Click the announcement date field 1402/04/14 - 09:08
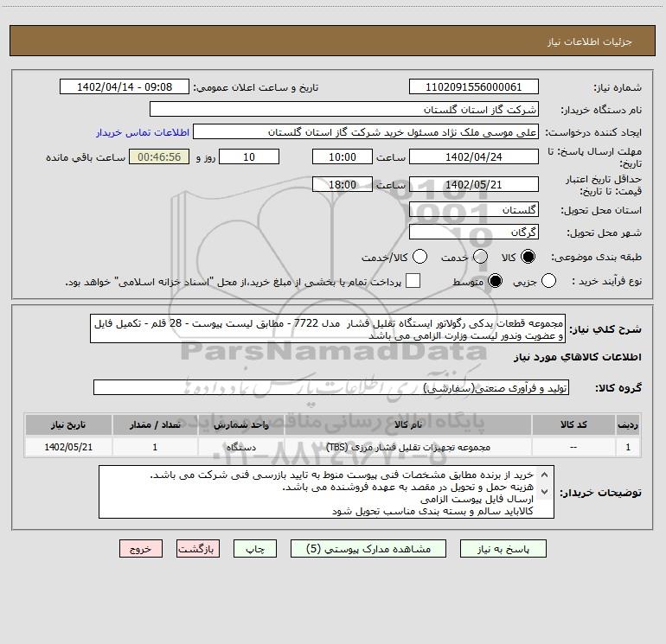This screenshot has width=666, height=644. coord(125,87)
